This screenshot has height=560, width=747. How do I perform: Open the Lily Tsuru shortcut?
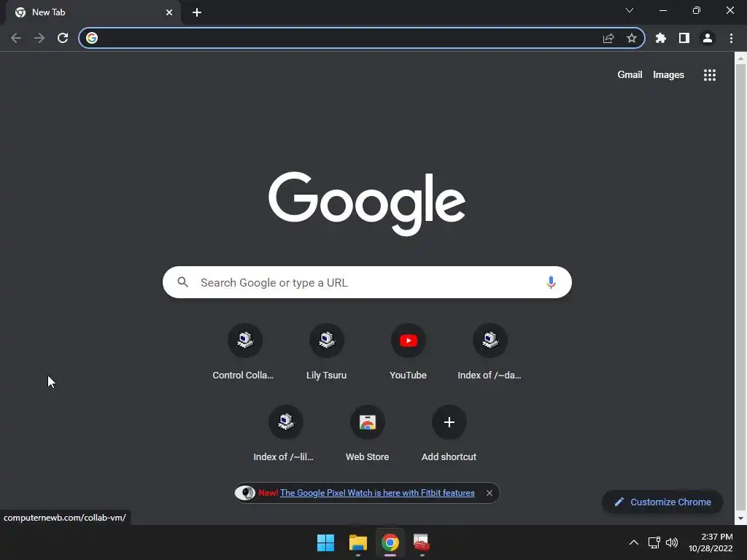pos(326,351)
